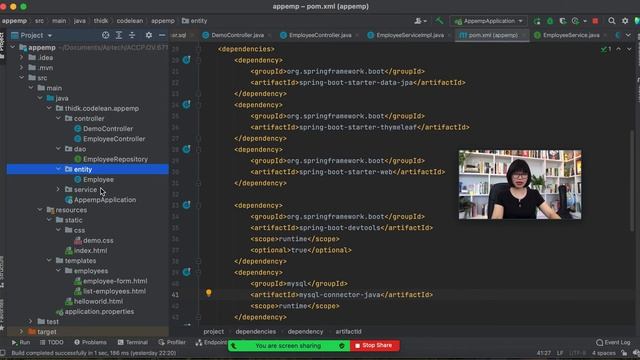This screenshot has width=640, height=360.
Task: Click gutter icon beside devtools dependency
Action: click(187, 205)
